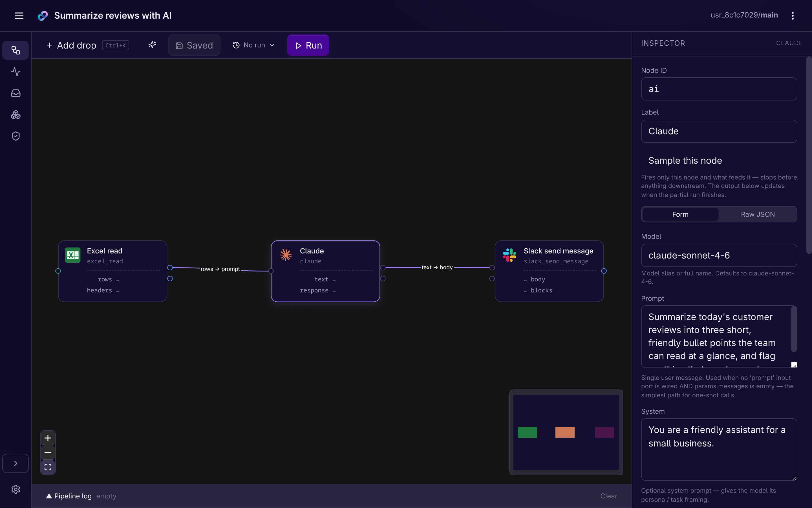Click the Inspector panel scrollbar

click(x=809, y=155)
